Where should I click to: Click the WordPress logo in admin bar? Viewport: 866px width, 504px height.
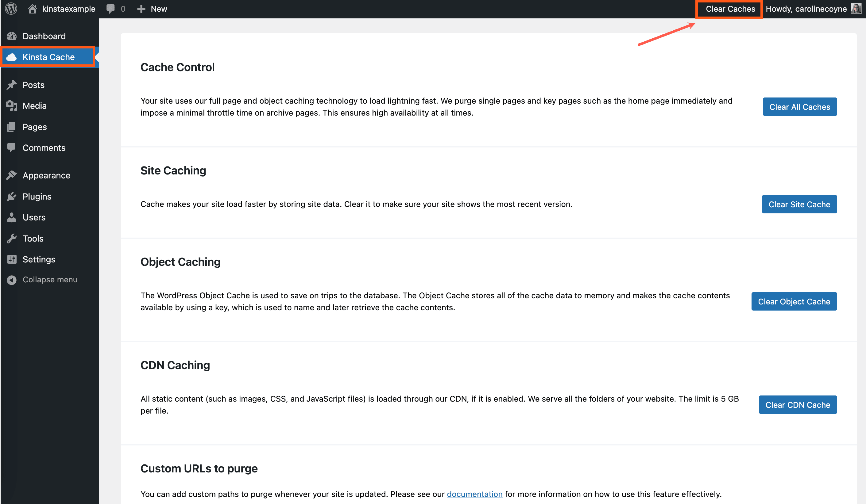click(x=11, y=9)
